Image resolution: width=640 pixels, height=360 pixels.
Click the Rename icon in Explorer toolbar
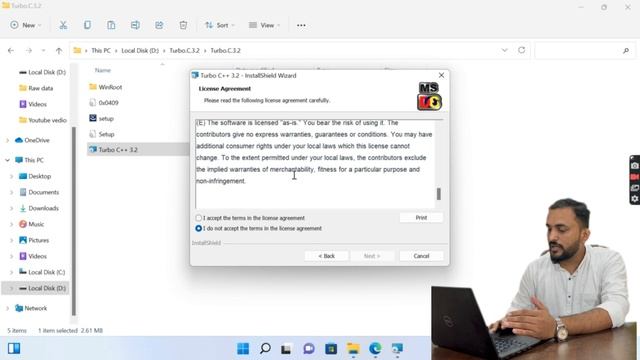(135, 25)
